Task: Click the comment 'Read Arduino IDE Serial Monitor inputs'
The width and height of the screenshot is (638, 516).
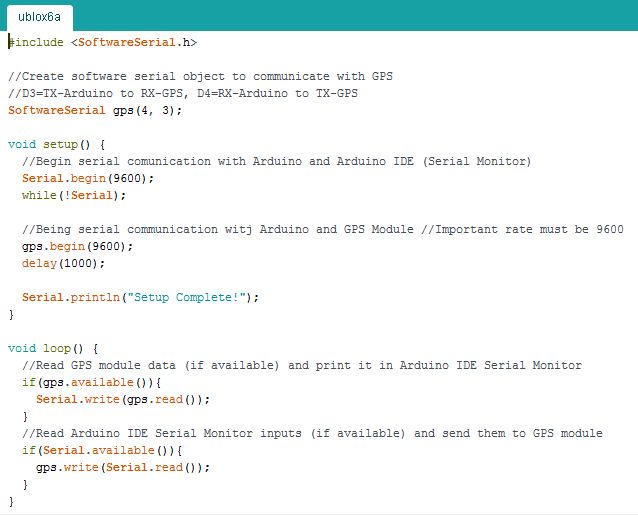Action: (x=312, y=433)
